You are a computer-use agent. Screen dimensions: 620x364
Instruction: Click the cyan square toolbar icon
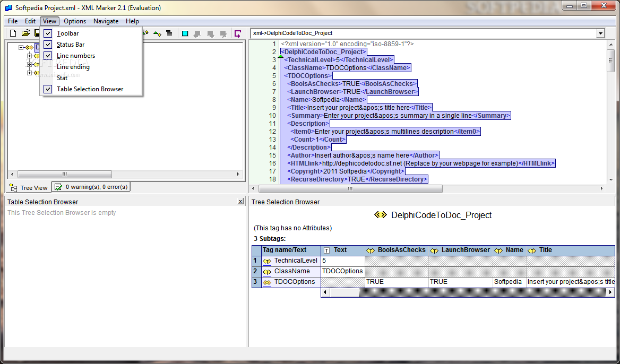coord(185,33)
